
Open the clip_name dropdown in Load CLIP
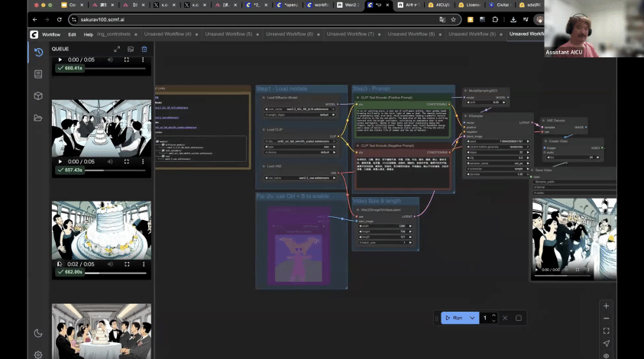(300, 141)
